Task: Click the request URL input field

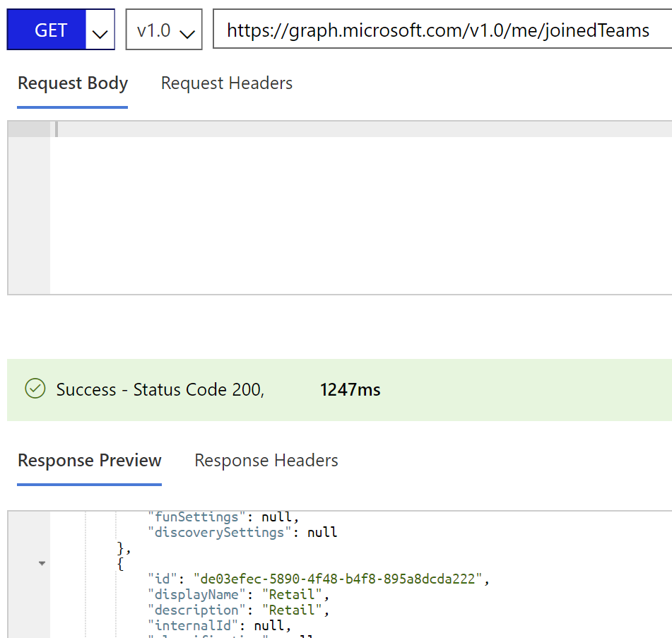Action: coord(442,30)
